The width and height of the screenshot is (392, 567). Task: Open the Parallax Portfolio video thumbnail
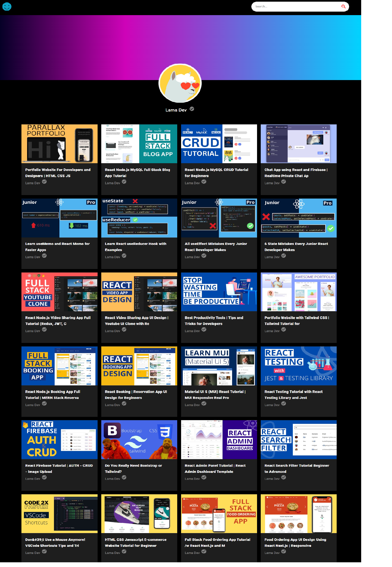[x=59, y=144]
